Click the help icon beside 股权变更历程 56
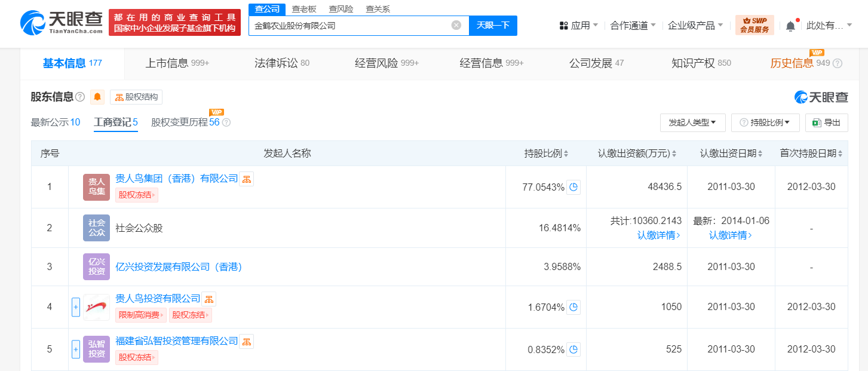Viewport: 868px width, 371px height. pos(226,122)
